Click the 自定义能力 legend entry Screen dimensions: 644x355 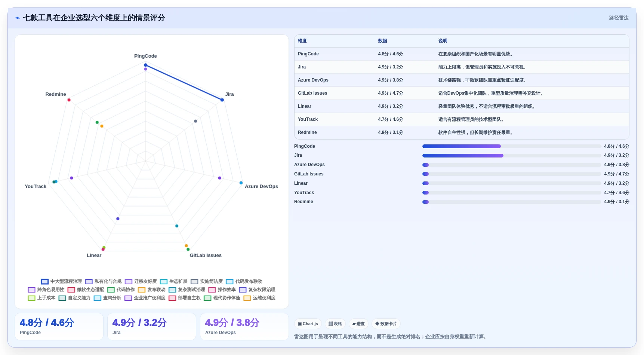(x=74, y=298)
